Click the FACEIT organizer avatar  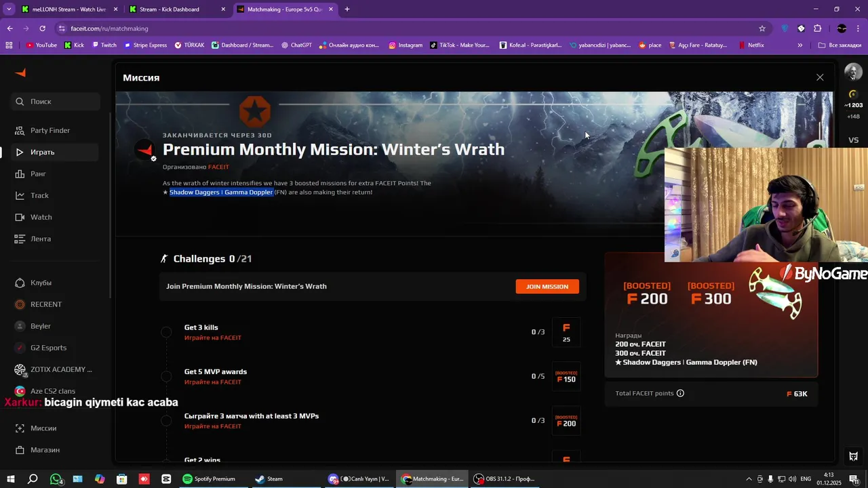tap(144, 150)
